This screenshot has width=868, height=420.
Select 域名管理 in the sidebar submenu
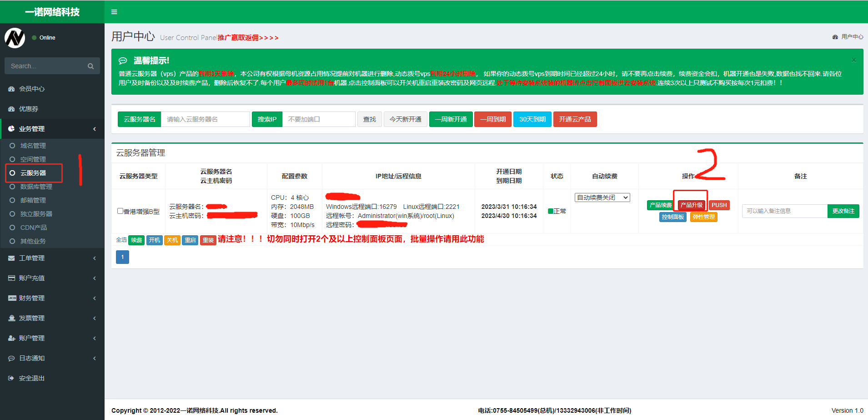tap(33, 146)
